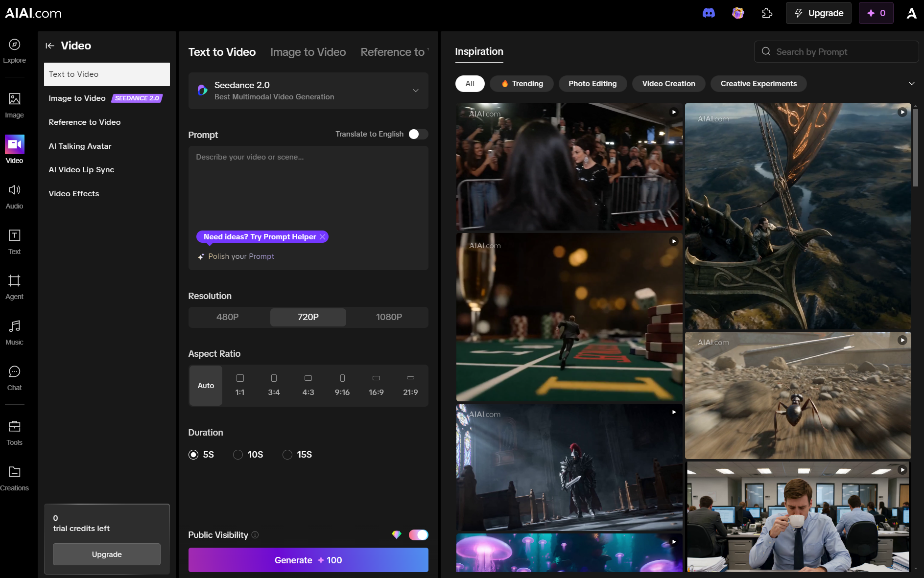Image resolution: width=924 pixels, height=578 pixels.
Task: Filter inspiration by Creative Experiments
Action: (758, 84)
